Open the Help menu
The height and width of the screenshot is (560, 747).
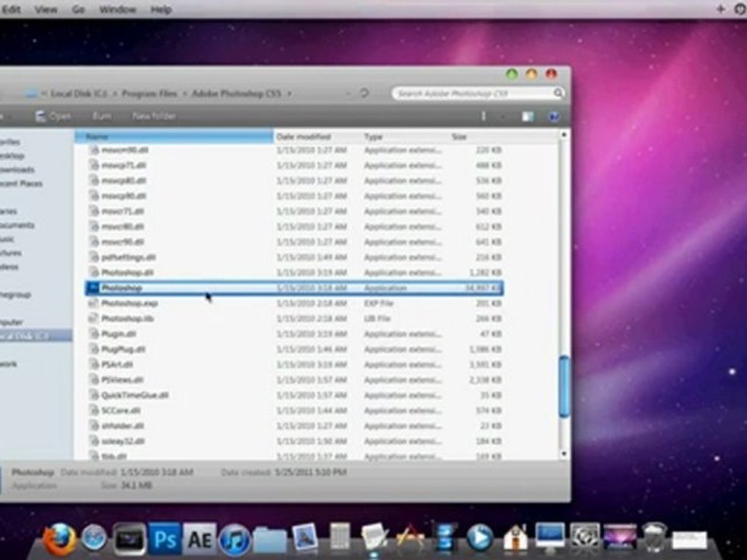pos(161,9)
